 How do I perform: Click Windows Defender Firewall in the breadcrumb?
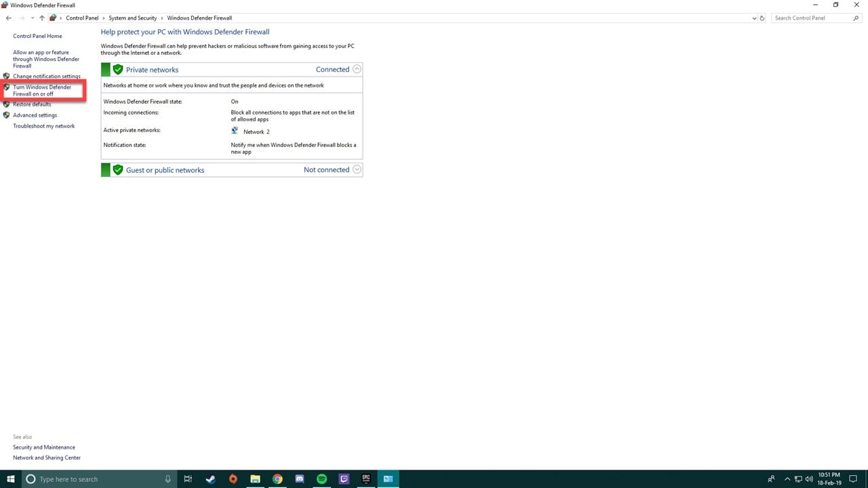coord(199,18)
